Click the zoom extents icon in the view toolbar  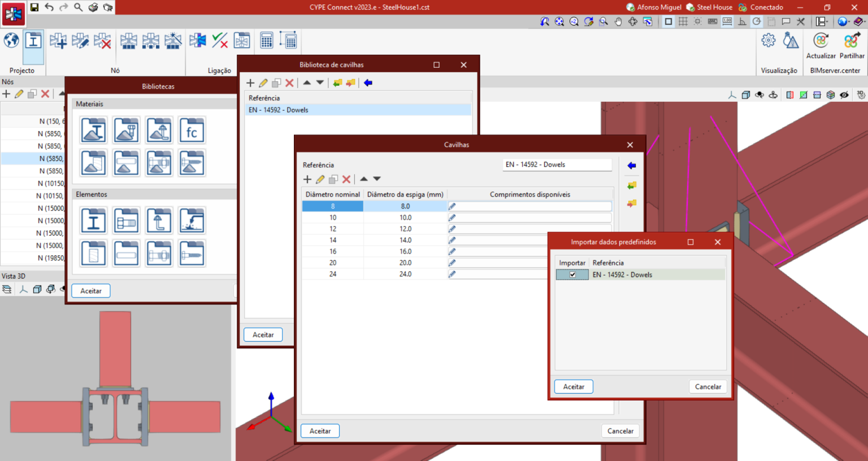coord(559,21)
